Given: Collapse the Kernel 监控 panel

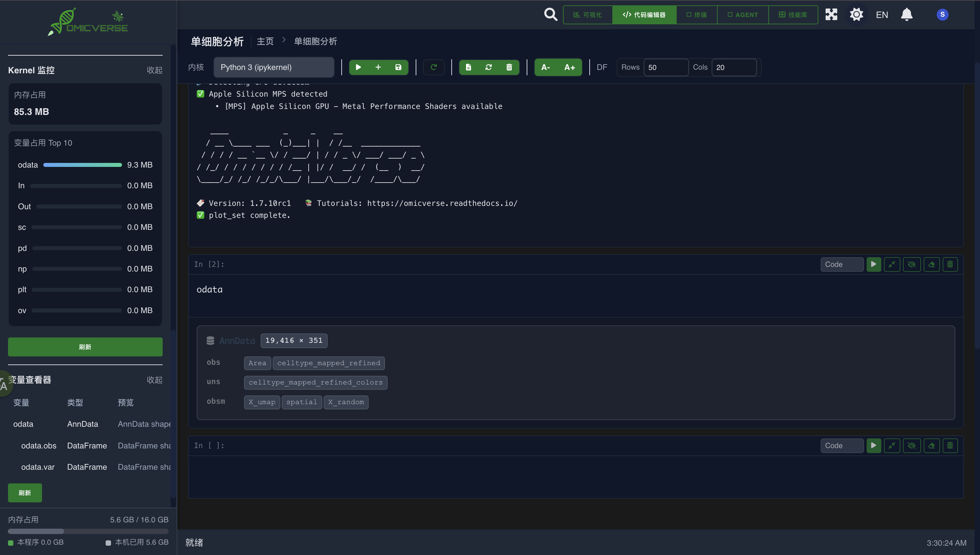Looking at the screenshot, I should [x=154, y=70].
